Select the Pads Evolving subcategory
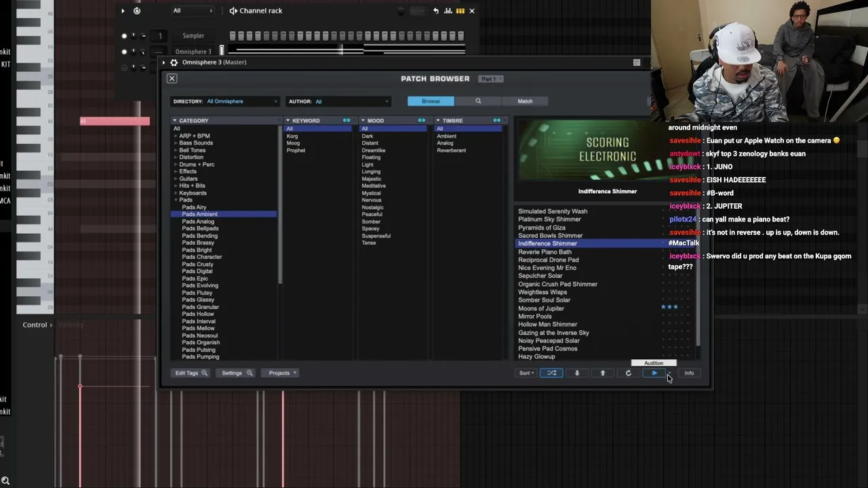This screenshot has width=868, height=488. pos(200,285)
